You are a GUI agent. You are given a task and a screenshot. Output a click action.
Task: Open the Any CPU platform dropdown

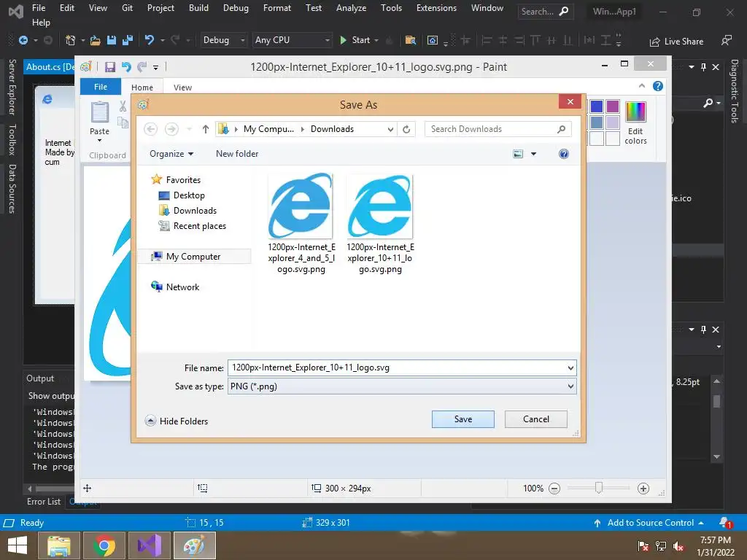(x=292, y=41)
